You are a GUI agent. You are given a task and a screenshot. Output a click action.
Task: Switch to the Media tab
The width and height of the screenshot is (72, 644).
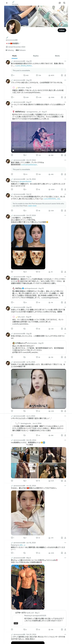(57, 56)
